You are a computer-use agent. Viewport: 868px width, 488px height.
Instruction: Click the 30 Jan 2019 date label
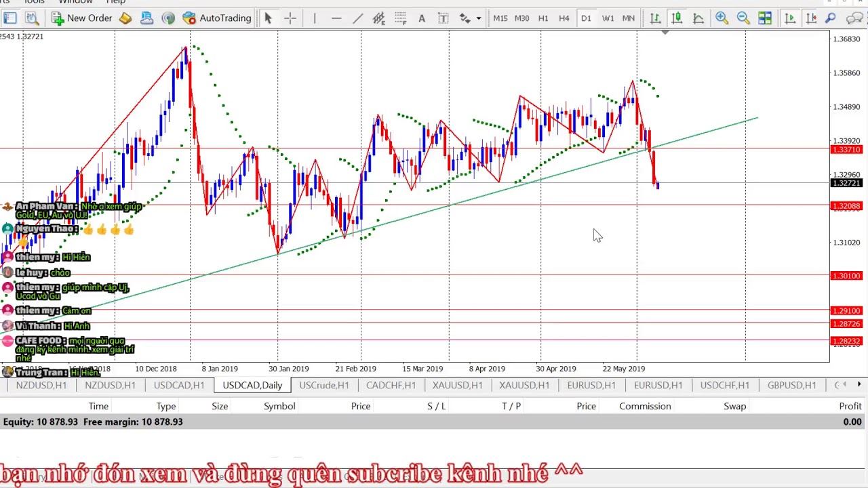(x=288, y=369)
